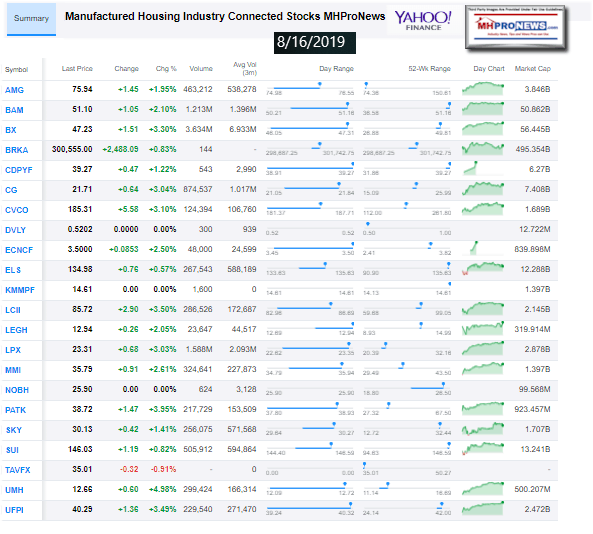The width and height of the screenshot is (593, 534).
Task: Click BRKA day chart sparkline
Action: point(483,149)
